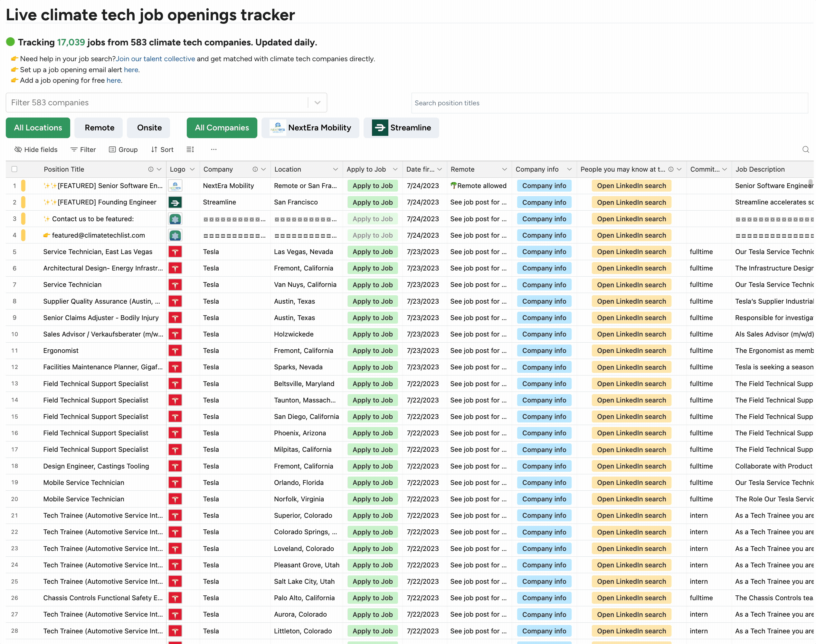Click the table vertical scrollbar thumb

tap(810, 184)
